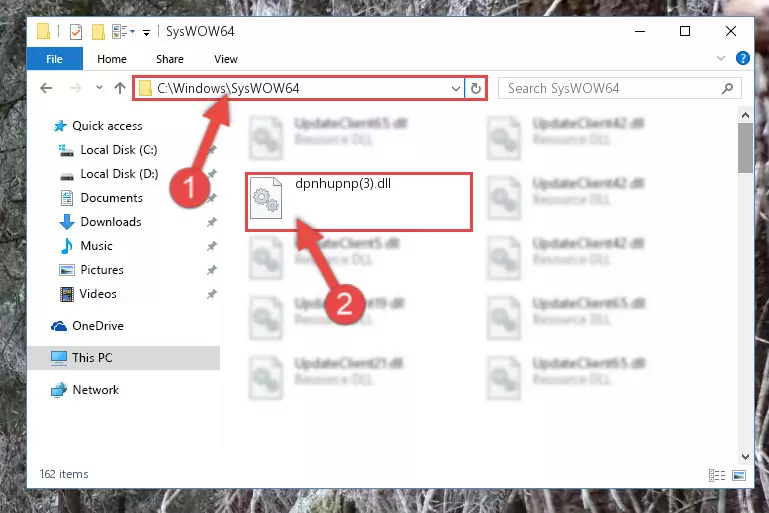Open Explorer help question mark icon
Viewport: 769px width, 513px height.
click(743, 58)
